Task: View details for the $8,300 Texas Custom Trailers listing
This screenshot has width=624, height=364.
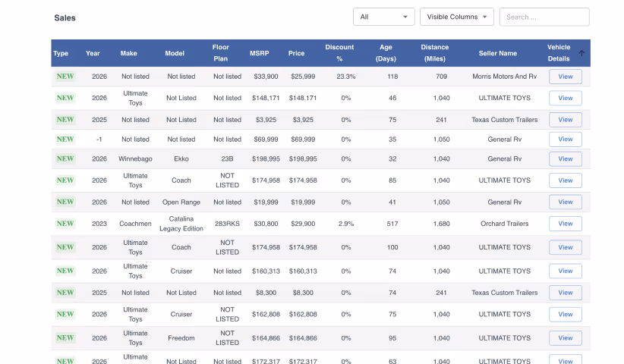Action: 565,293
